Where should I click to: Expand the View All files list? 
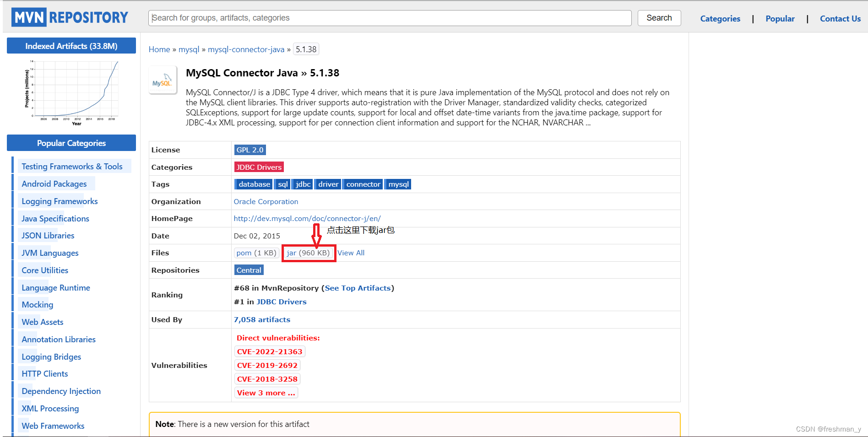tap(351, 253)
